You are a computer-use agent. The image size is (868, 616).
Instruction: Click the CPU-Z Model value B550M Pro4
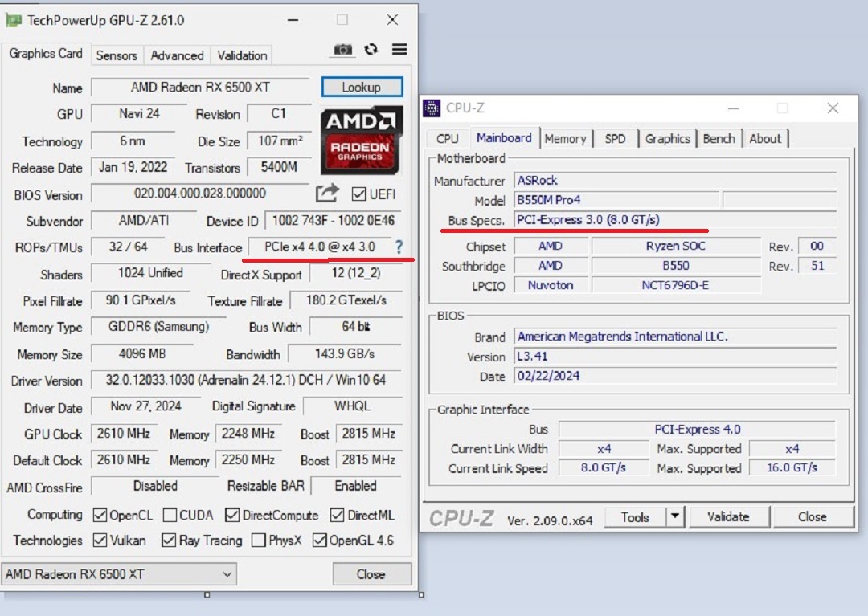[x=616, y=200]
